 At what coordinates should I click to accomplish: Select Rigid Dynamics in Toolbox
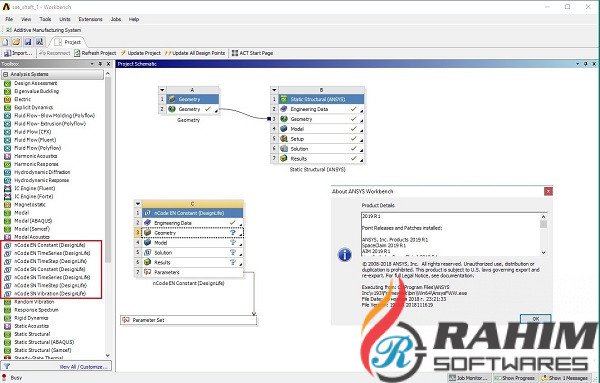(31, 318)
